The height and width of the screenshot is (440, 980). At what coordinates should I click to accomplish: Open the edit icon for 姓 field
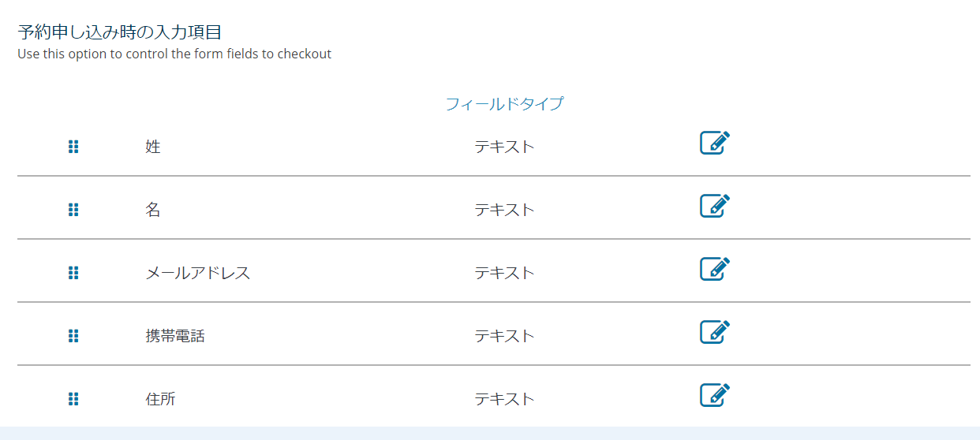click(715, 143)
